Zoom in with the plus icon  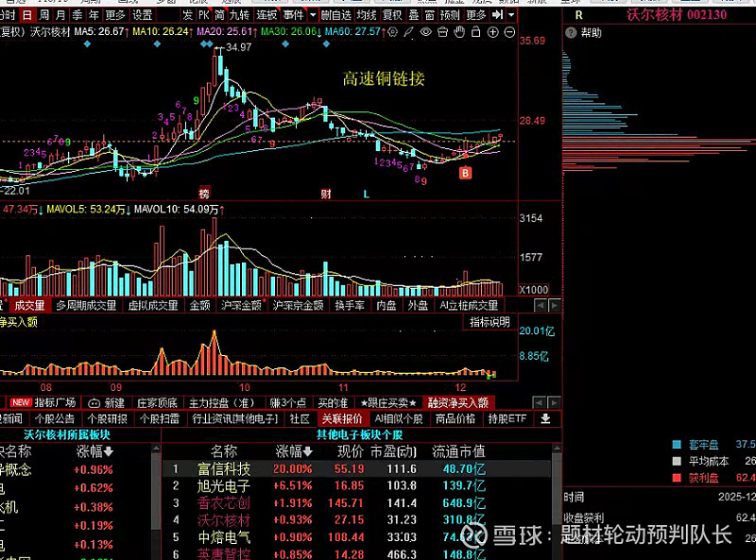coord(492,32)
